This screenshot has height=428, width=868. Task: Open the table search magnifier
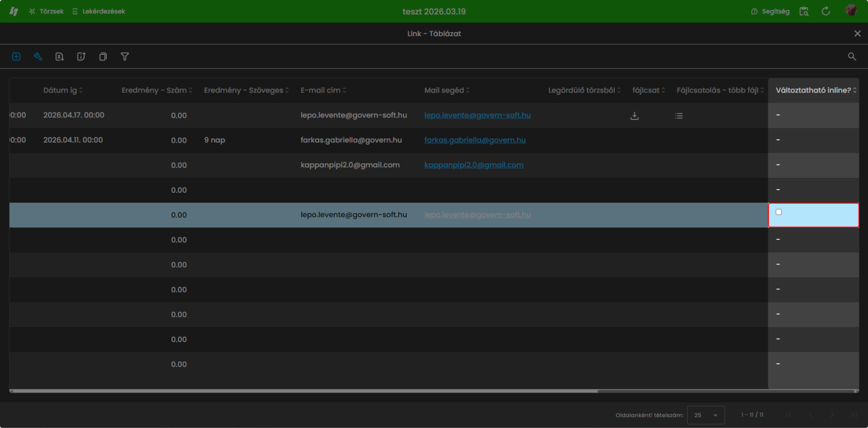tap(852, 57)
